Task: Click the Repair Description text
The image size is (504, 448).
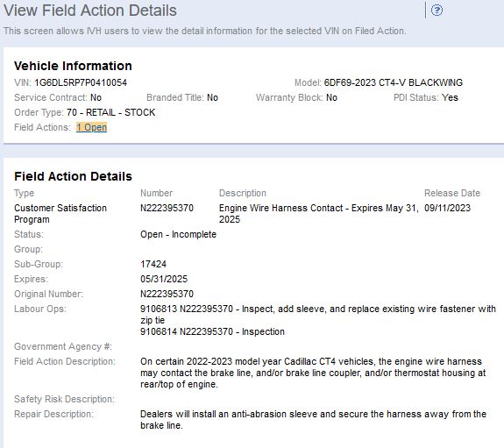Action: click(x=313, y=420)
